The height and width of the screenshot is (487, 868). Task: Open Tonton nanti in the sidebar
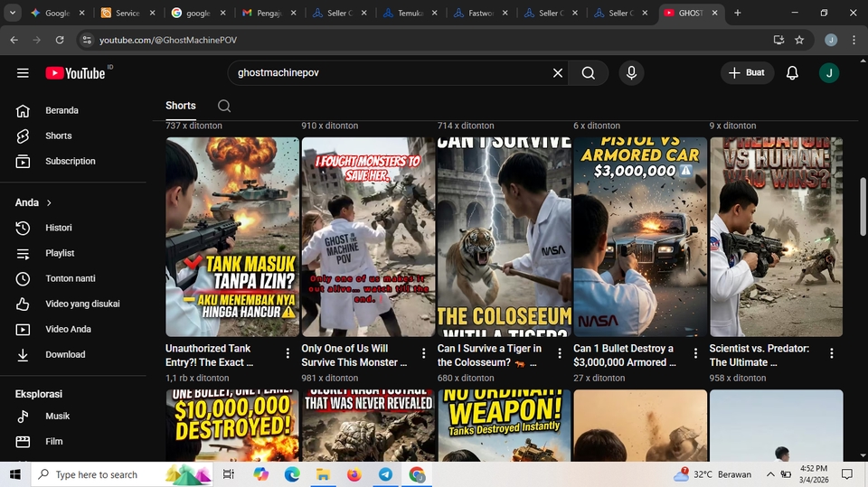click(x=70, y=278)
